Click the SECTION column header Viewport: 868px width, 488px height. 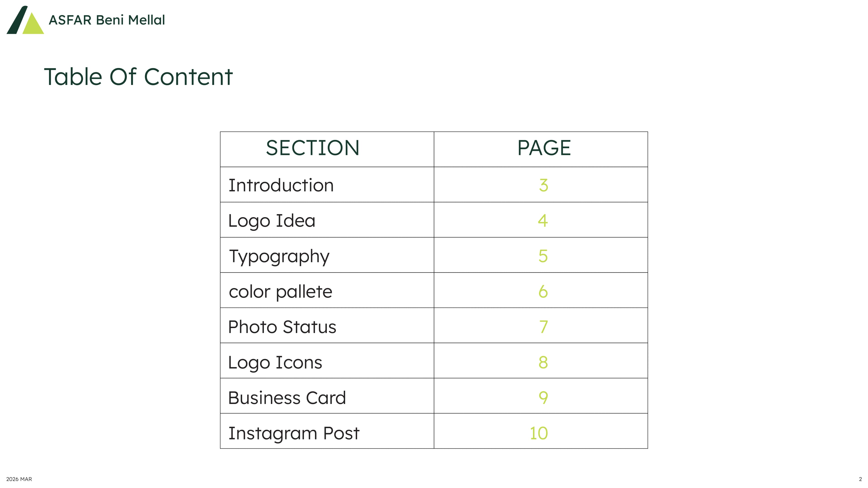tap(312, 148)
